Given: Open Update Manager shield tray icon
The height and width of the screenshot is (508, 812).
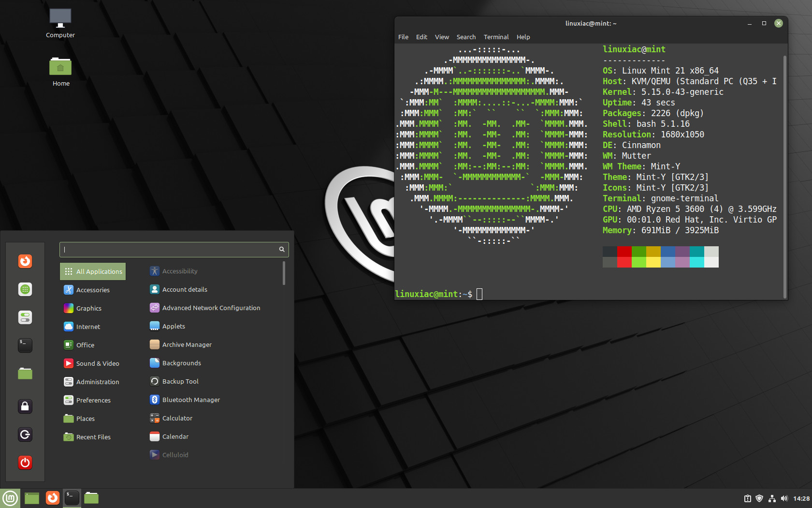Looking at the screenshot, I should coord(759,498).
